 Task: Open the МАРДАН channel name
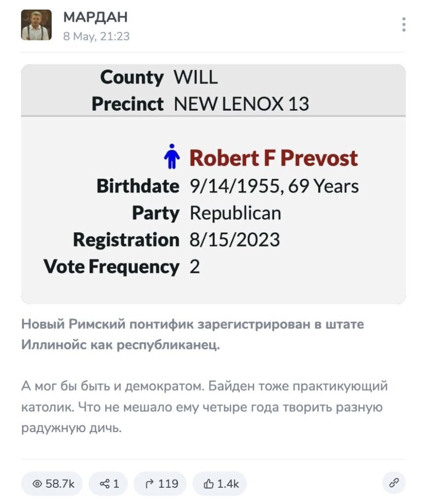point(95,17)
